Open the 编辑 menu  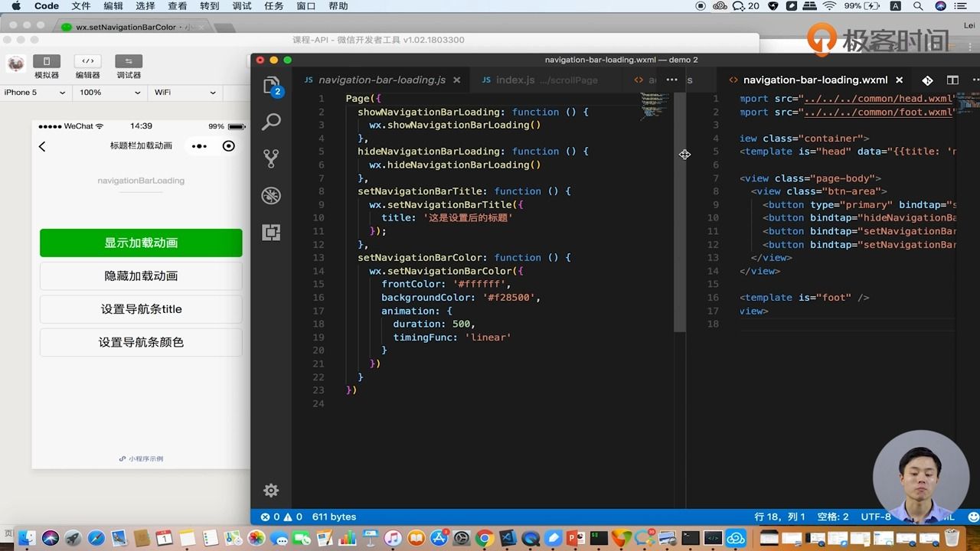tap(113, 6)
